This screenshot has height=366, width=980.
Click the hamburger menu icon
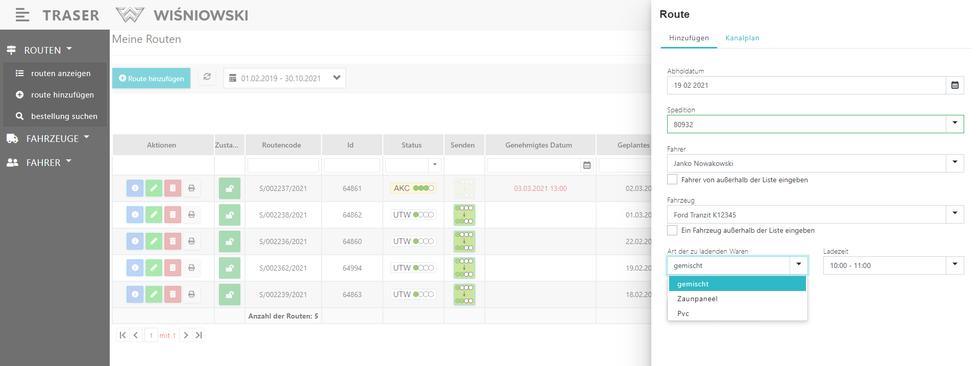[22, 15]
